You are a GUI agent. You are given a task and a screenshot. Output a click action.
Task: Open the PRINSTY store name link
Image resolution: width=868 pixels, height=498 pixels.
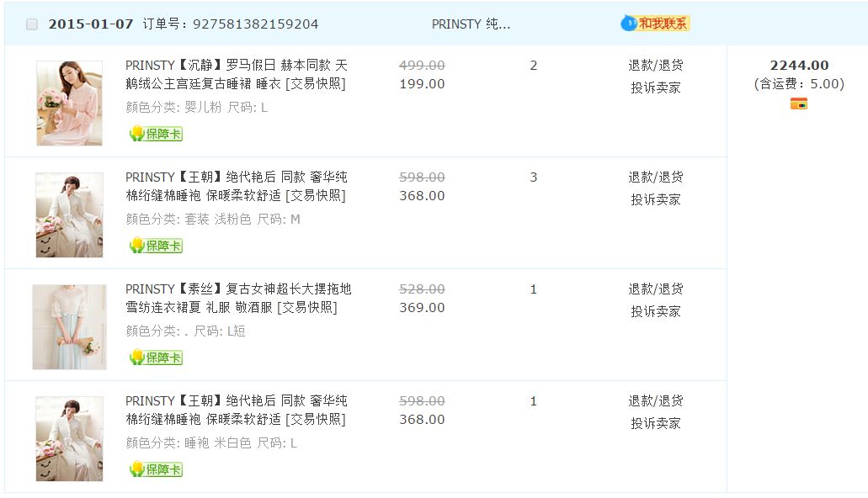click(471, 24)
